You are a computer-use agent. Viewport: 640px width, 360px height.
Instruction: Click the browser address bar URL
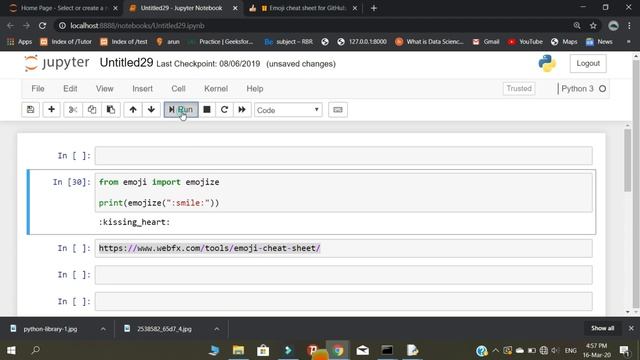[137, 26]
